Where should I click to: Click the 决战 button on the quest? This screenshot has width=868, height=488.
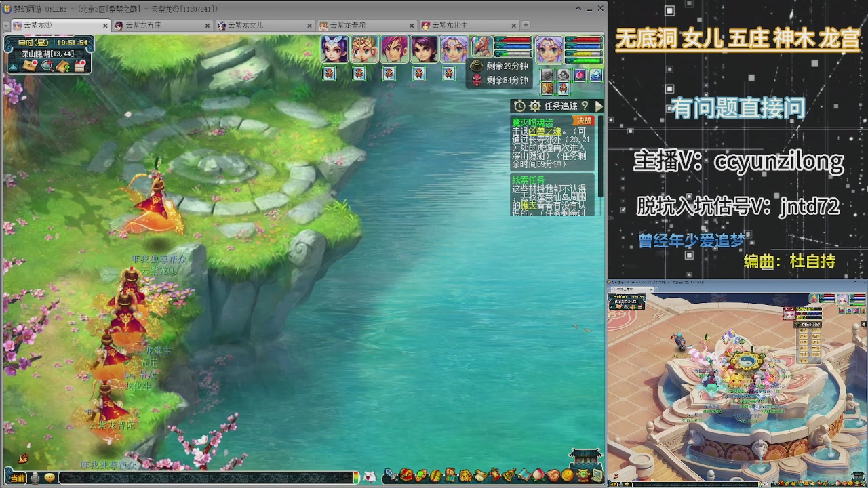pos(584,121)
